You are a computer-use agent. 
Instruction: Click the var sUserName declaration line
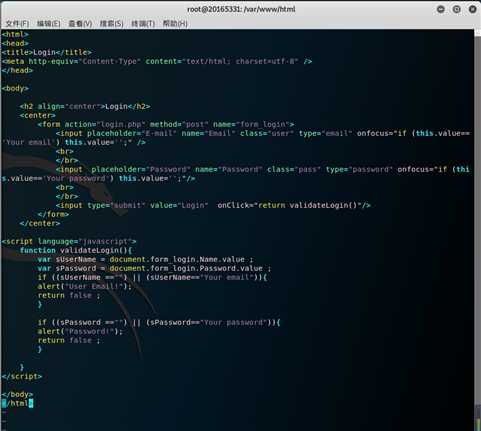pos(145,259)
